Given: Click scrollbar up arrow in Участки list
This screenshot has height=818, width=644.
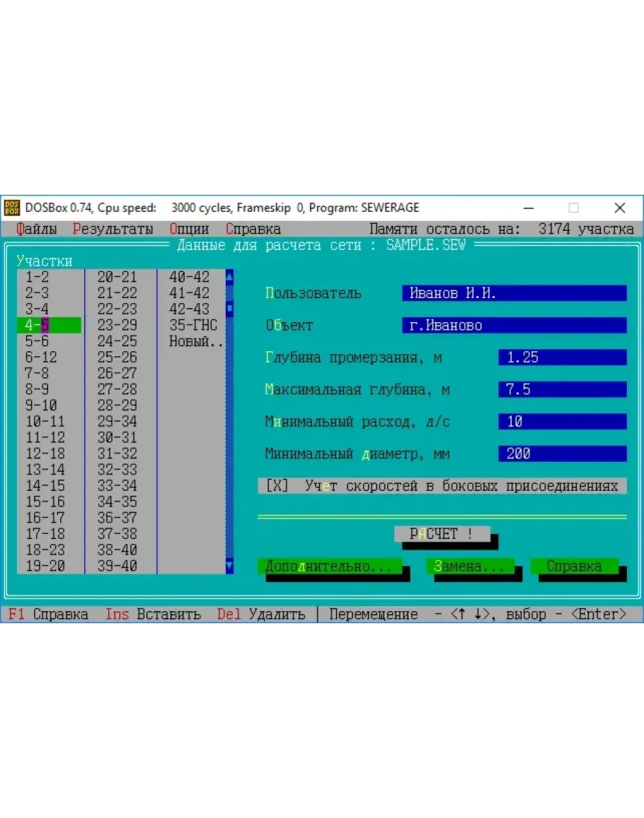Looking at the screenshot, I should click(x=229, y=277).
